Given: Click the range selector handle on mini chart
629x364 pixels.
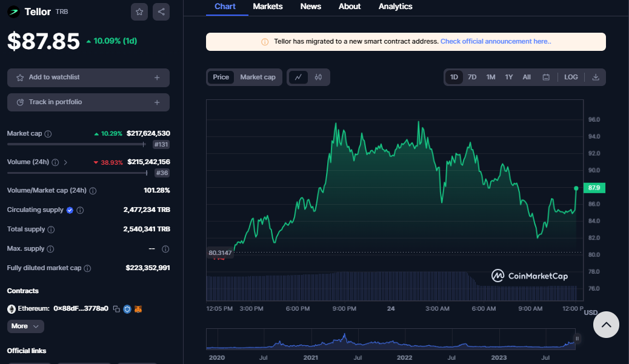Looking at the screenshot, I should 577,339.
